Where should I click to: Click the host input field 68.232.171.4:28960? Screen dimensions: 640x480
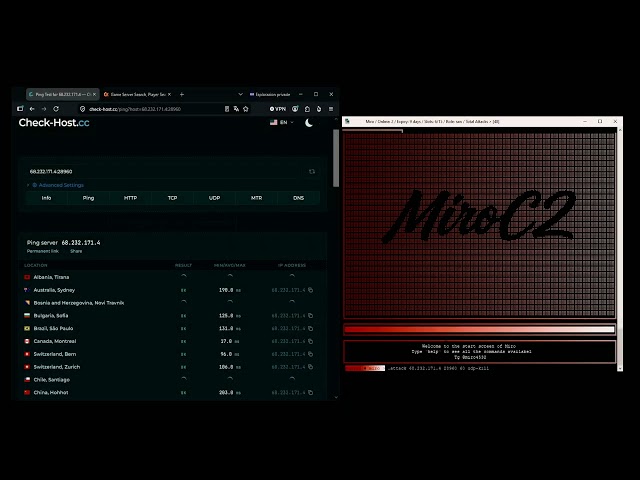[x=165, y=171]
